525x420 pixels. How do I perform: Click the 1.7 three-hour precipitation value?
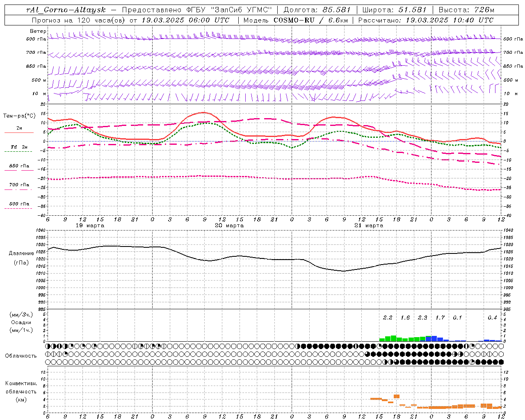(440, 318)
